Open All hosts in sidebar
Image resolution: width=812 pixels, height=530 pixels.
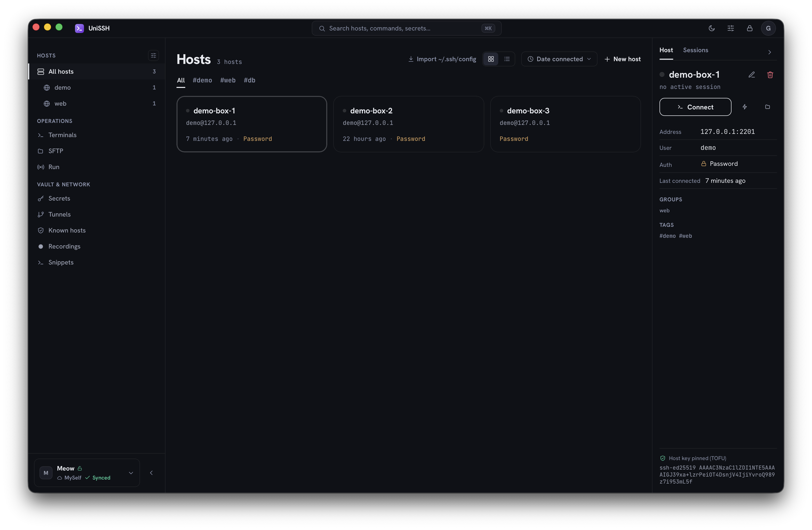coord(97,72)
